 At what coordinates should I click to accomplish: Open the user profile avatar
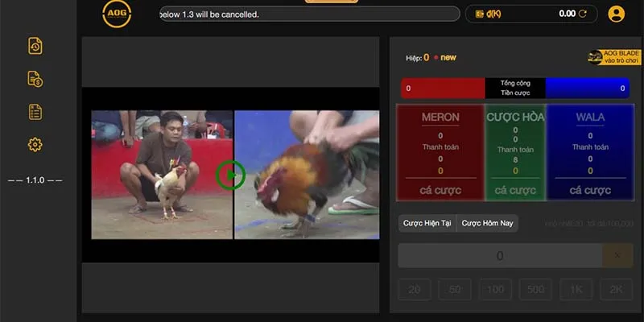pyautogui.click(x=617, y=14)
